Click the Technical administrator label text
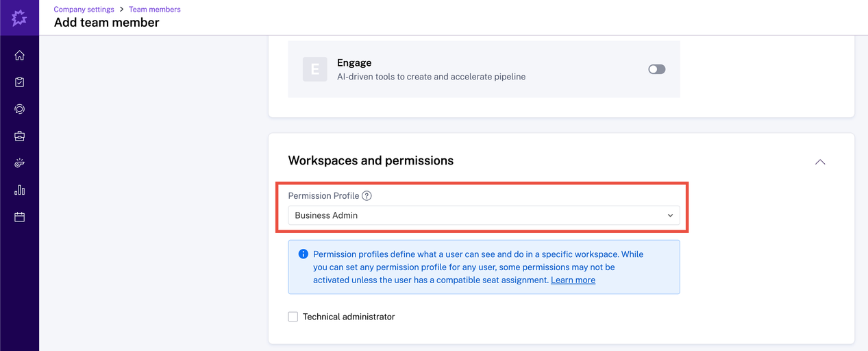This screenshot has width=868, height=351. pyautogui.click(x=349, y=317)
